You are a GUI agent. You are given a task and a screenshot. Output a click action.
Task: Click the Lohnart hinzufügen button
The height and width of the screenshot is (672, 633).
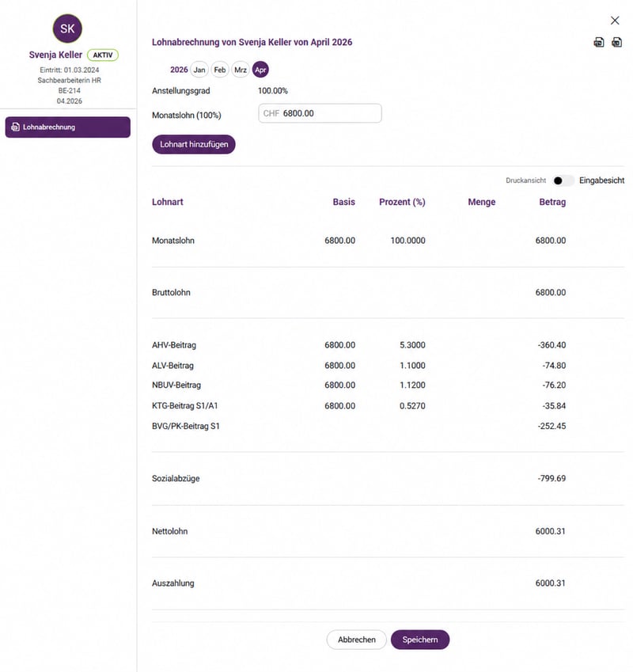point(194,144)
